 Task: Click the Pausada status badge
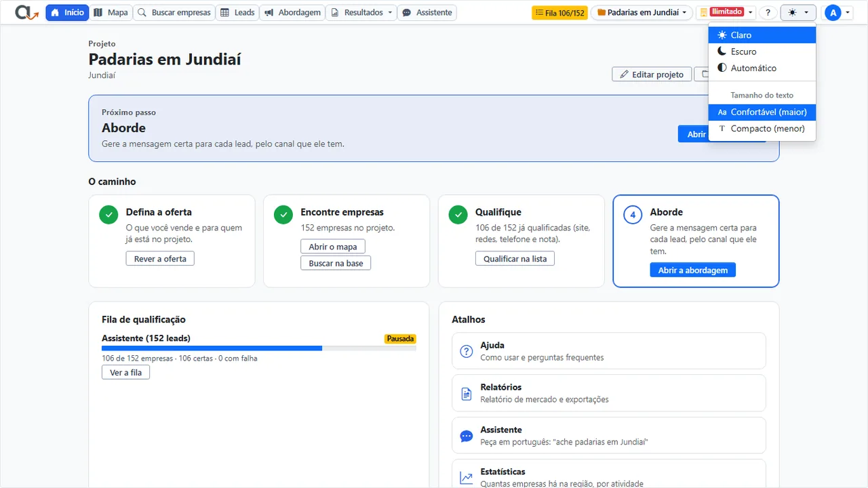tap(400, 338)
